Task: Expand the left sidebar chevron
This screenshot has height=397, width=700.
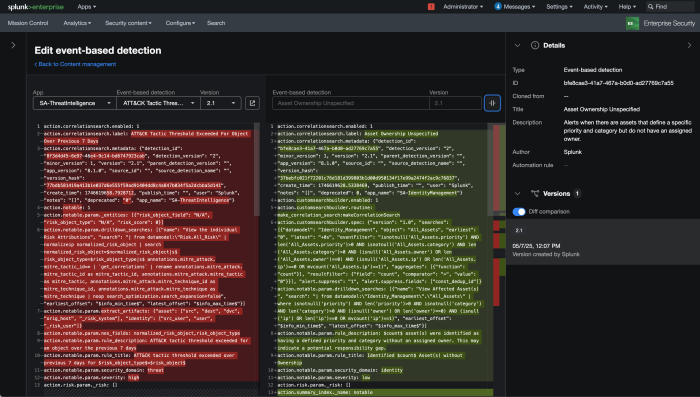Action: point(13,45)
